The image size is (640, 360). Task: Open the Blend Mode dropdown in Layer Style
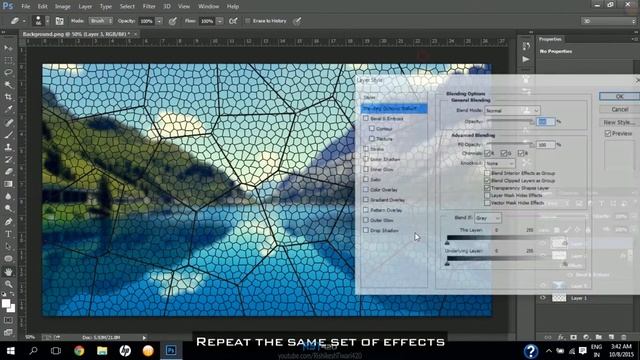point(512,110)
